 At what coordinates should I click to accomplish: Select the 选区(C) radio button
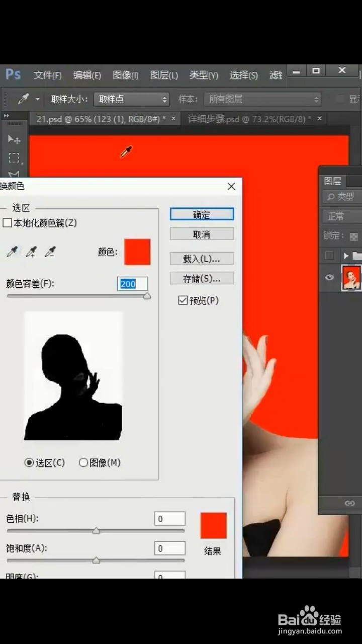(x=29, y=462)
